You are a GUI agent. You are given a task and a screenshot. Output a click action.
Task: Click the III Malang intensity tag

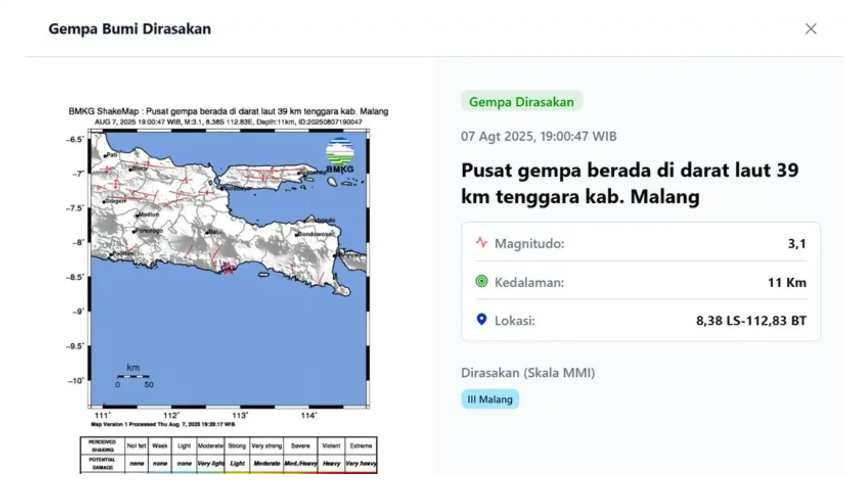pos(490,399)
